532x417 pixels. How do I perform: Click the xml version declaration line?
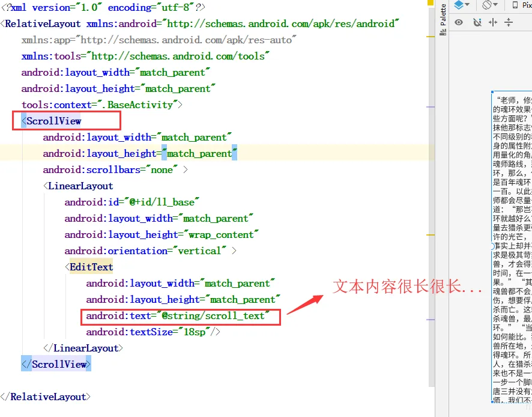pos(103,7)
